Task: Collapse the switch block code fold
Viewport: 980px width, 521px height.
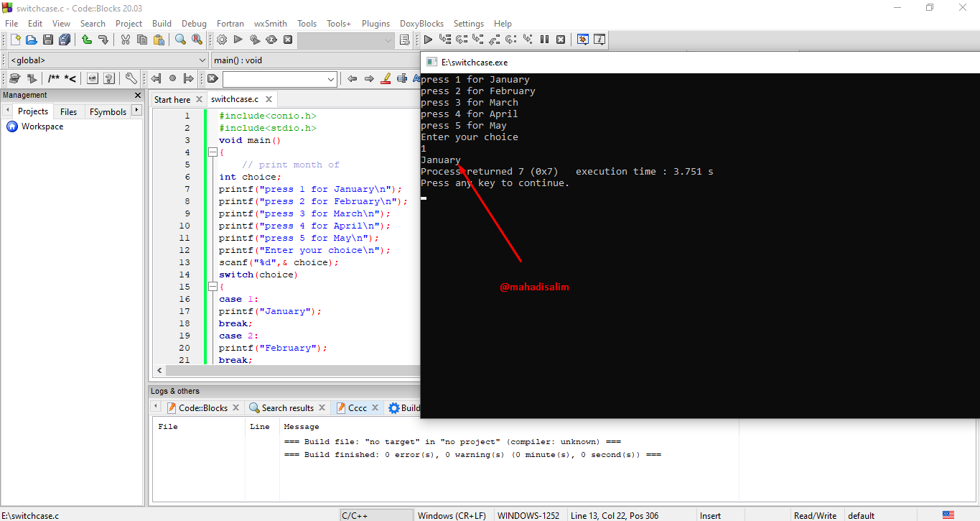Action: (213, 287)
